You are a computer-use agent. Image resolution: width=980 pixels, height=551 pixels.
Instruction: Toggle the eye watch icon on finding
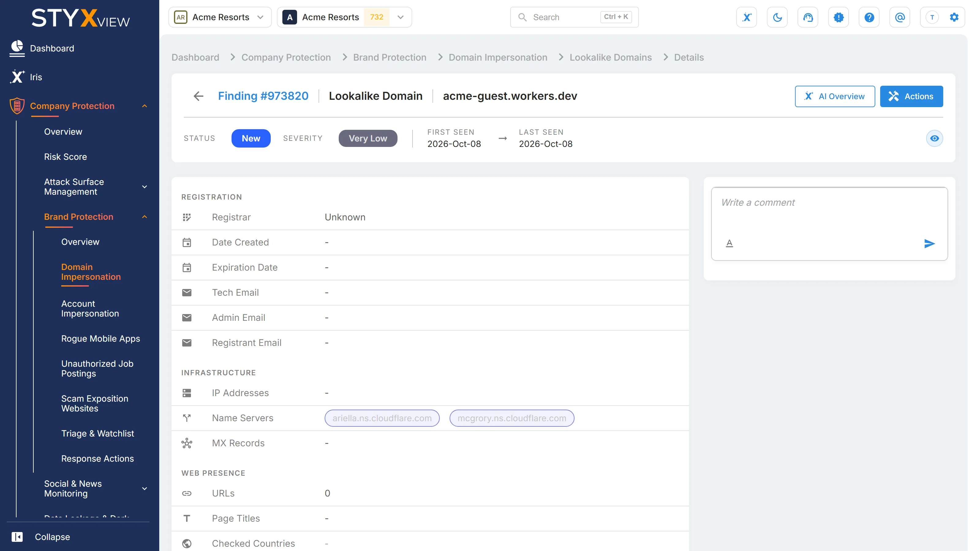pos(934,138)
